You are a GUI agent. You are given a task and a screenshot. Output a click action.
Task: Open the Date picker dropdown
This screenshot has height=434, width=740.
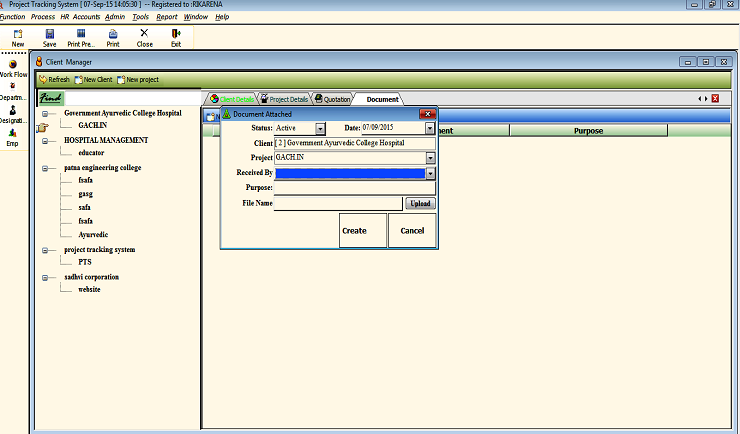[x=430, y=128]
